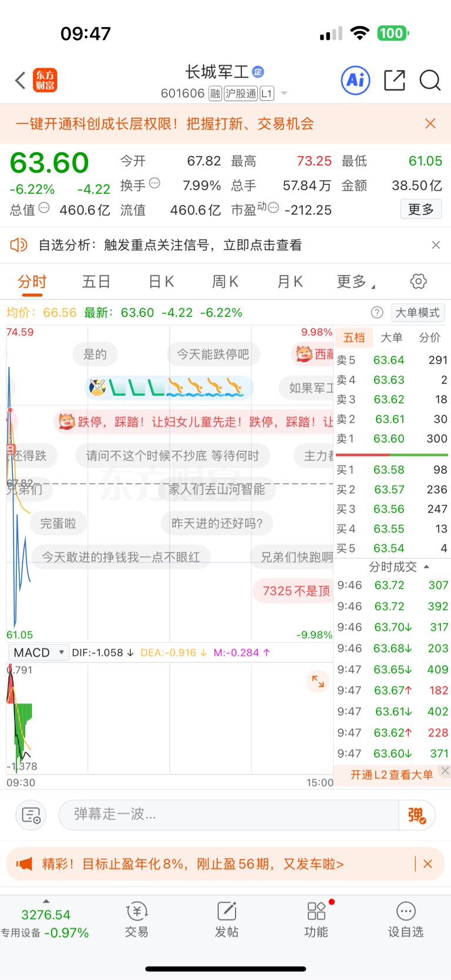Tap the 均价 66.56 value

tap(59, 312)
